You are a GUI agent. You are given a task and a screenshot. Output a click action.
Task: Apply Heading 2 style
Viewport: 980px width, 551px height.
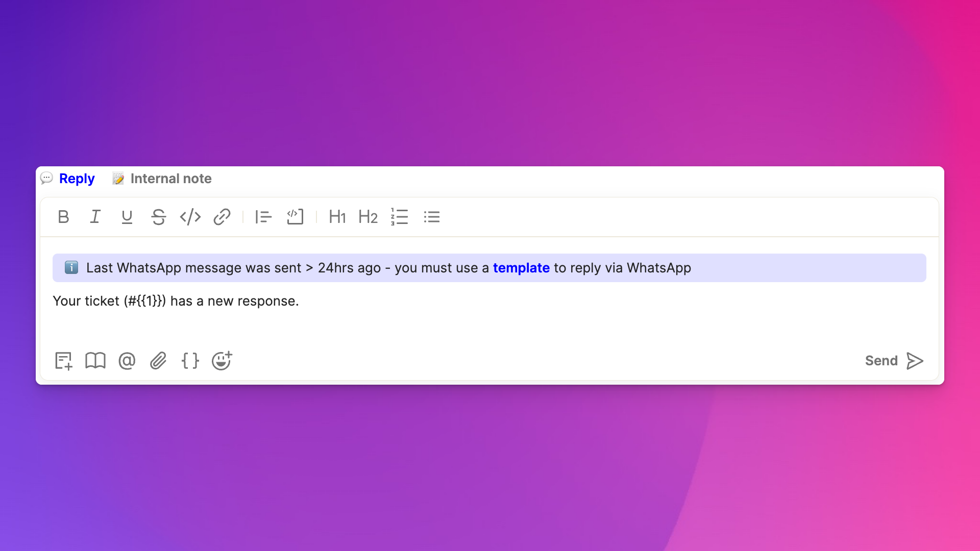[368, 217]
